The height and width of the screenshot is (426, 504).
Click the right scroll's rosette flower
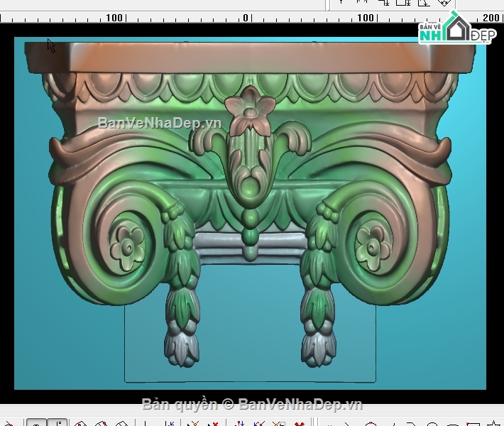pyautogui.click(x=373, y=246)
